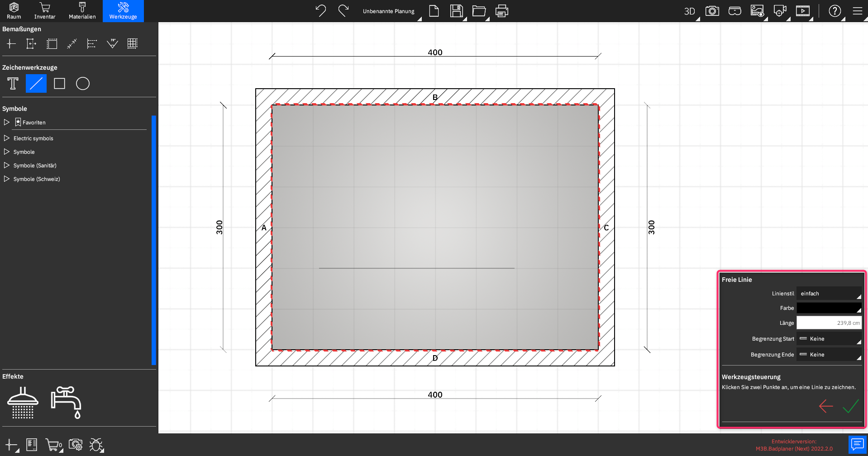
Task: Select the drawn gray line in room
Action: 417,268
